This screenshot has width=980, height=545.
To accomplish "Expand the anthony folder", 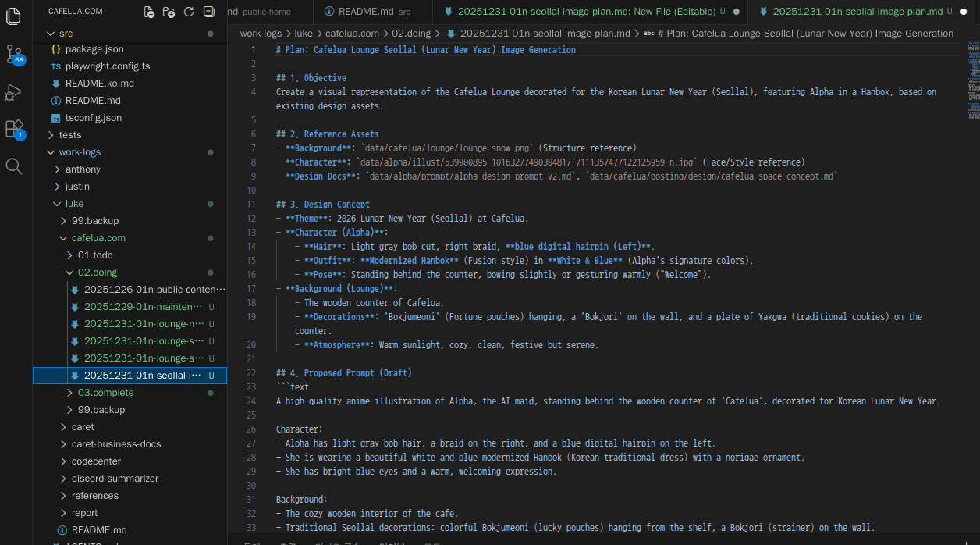I will (x=83, y=169).
